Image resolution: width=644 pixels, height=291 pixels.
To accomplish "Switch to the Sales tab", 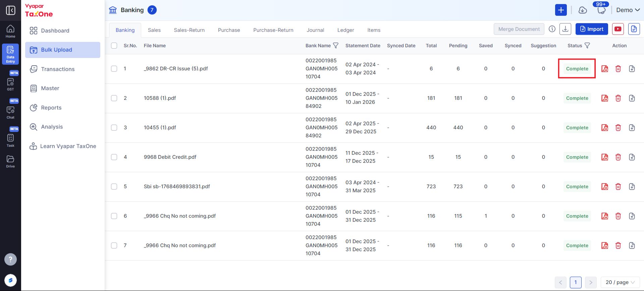I will 154,30.
